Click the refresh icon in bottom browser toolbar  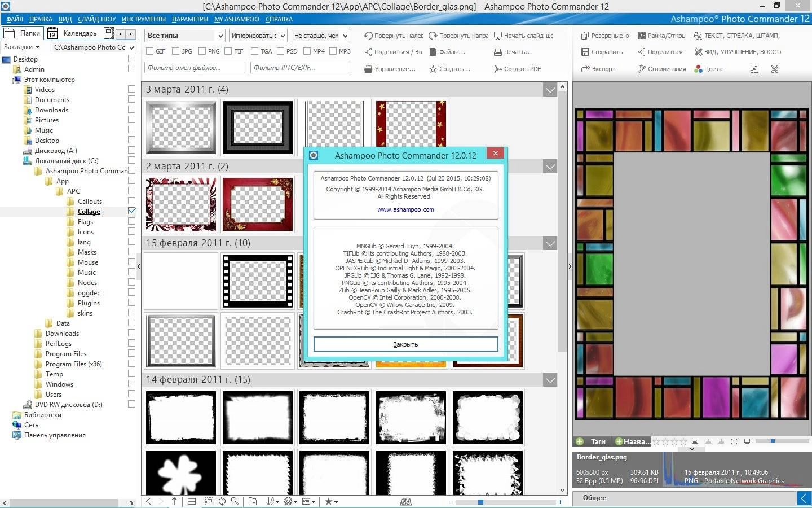pos(222,501)
